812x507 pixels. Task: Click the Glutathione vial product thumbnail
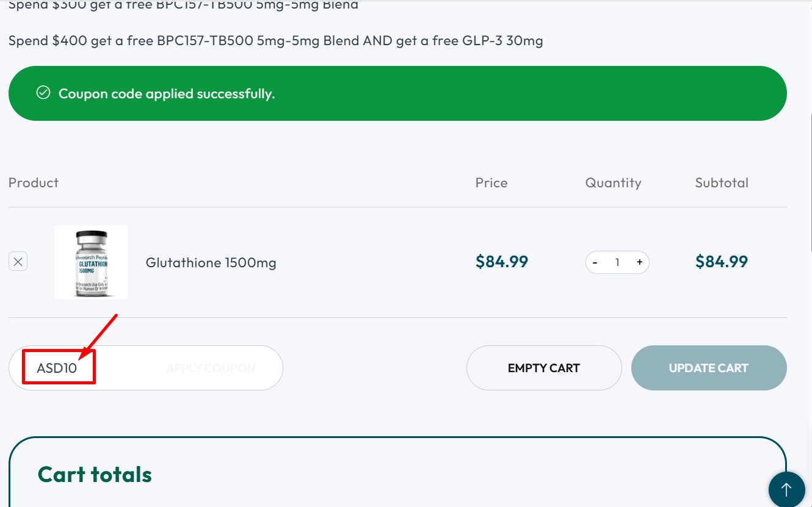pos(90,262)
